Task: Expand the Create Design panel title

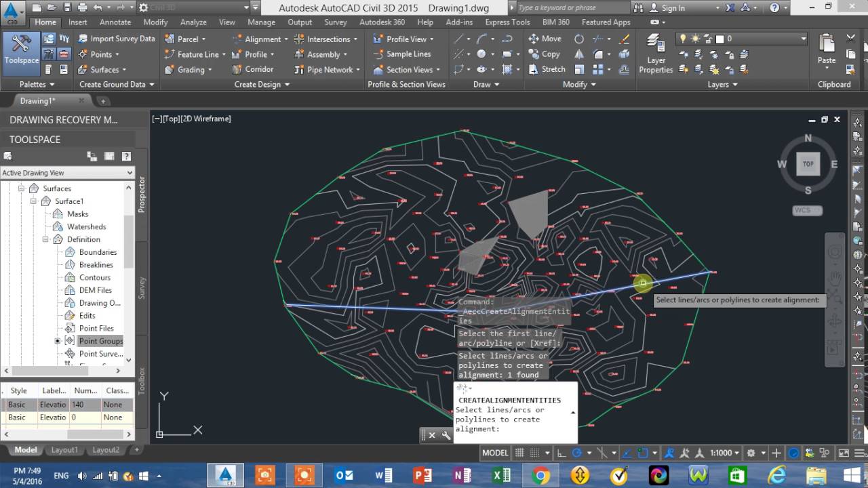Action: tap(262, 84)
